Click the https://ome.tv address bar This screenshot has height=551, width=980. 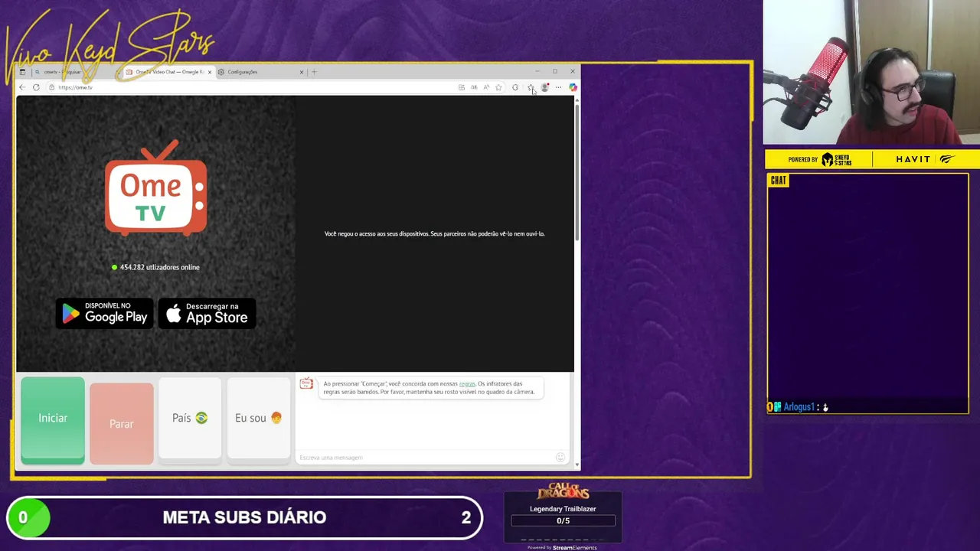pyautogui.click(x=253, y=87)
